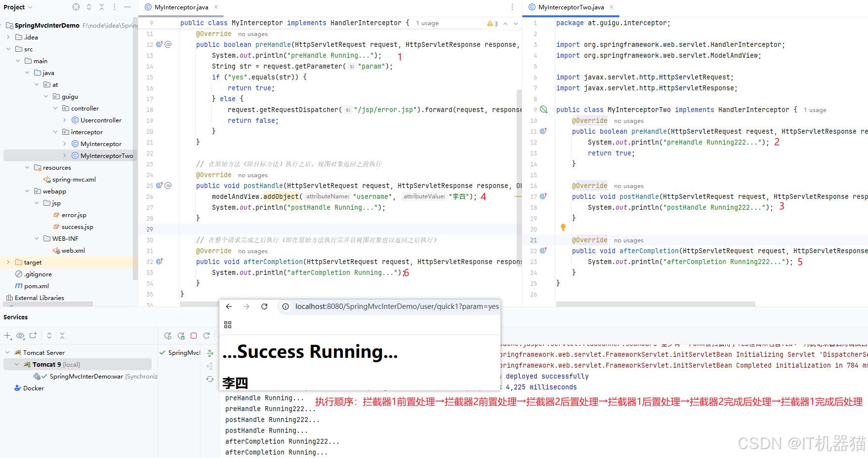Click Project panel vertical scrollbar
Screen dimensions: 868x458
click(135, 148)
